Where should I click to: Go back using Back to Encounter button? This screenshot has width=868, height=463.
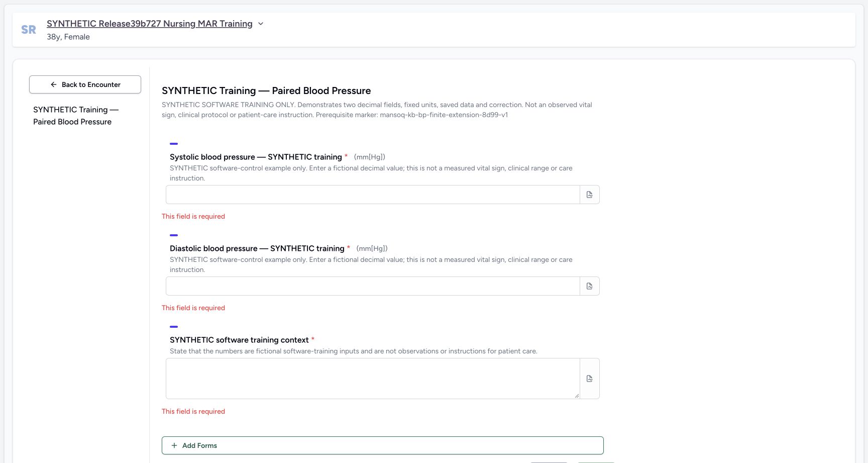(x=85, y=84)
